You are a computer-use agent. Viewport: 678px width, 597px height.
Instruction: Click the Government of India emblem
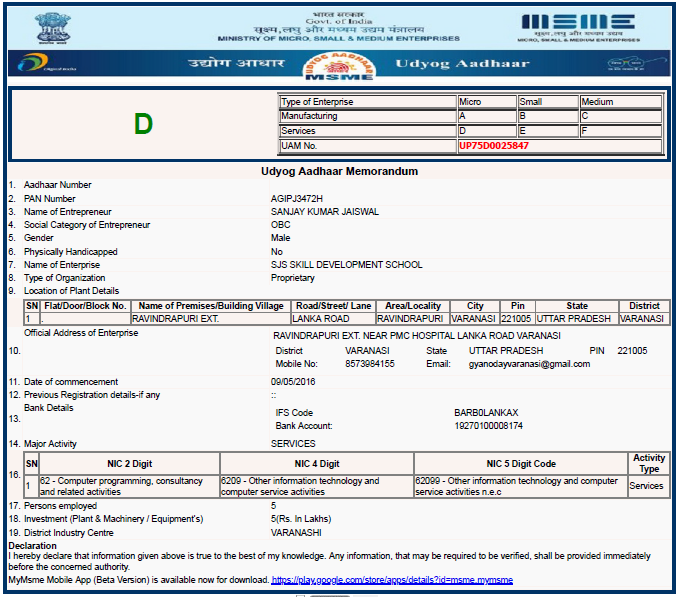point(46,26)
